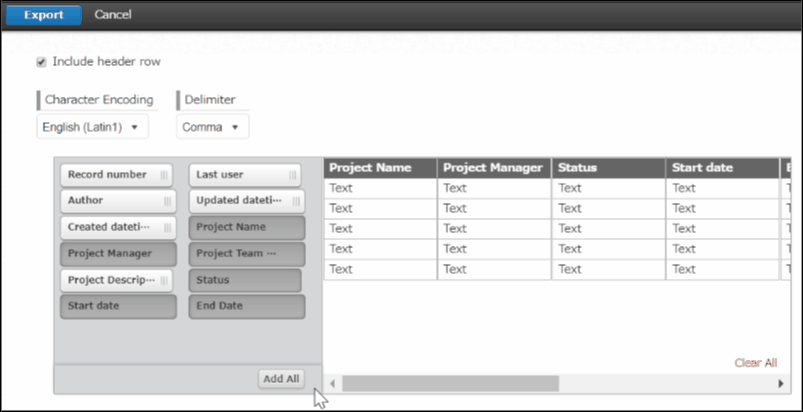
Task: Click grip icon on Created datetime field
Action: point(166,227)
